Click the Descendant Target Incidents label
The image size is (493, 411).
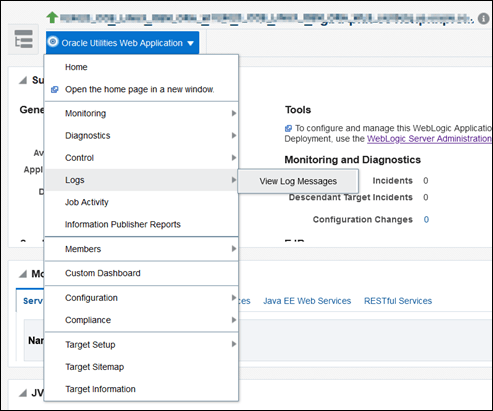[351, 197]
